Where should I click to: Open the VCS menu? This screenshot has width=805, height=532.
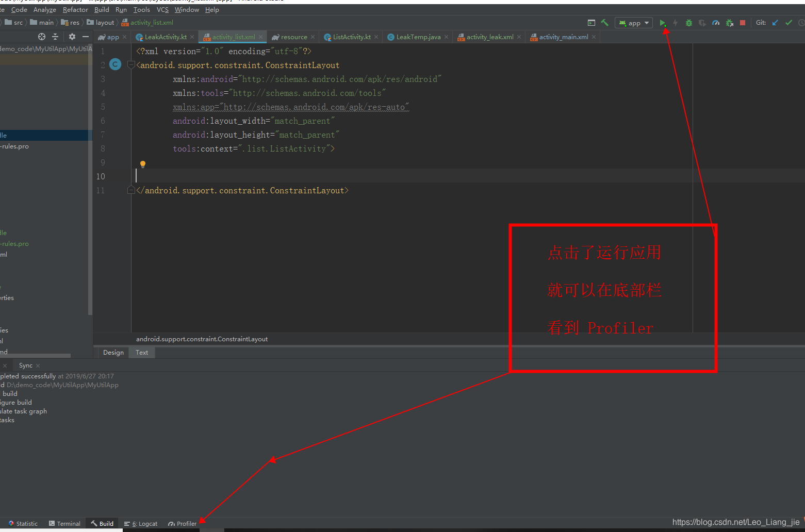(162, 10)
